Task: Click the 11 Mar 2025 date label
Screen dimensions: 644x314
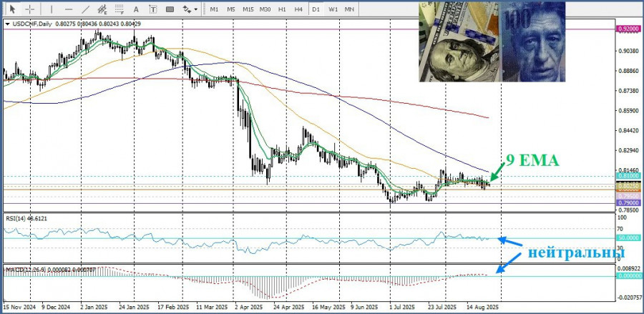Action: (x=212, y=307)
